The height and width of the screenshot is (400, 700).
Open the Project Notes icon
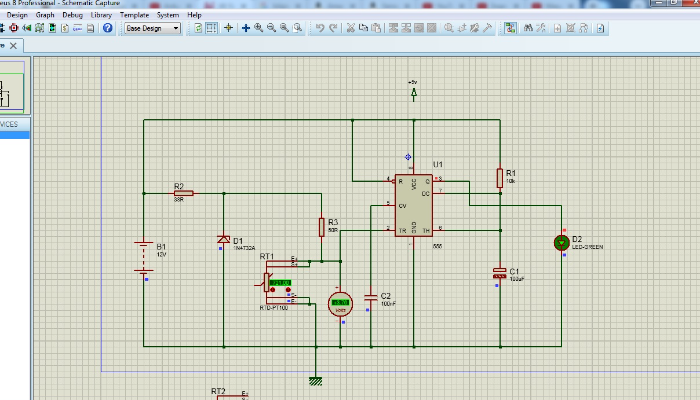91,28
